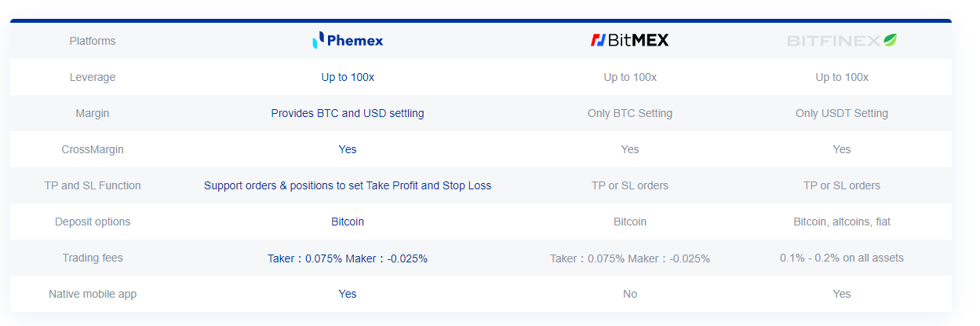The width and height of the screenshot is (980, 326).
Task: Click the Phemex trading fees taker/maker text
Action: (348, 258)
